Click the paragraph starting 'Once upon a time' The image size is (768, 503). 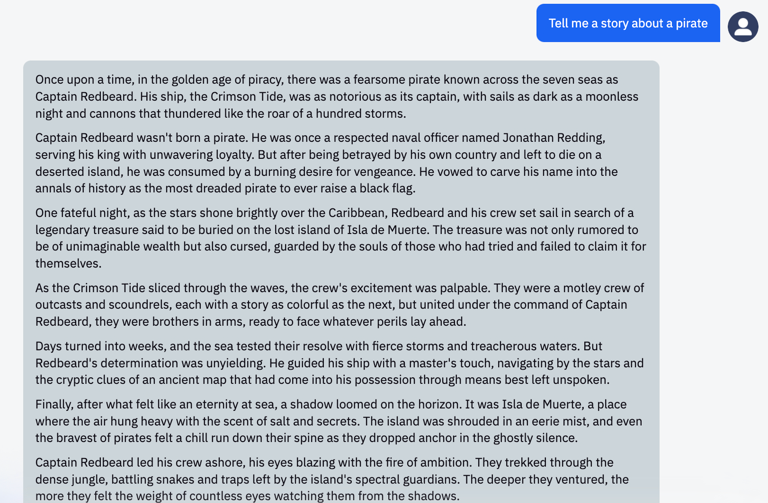pos(336,96)
